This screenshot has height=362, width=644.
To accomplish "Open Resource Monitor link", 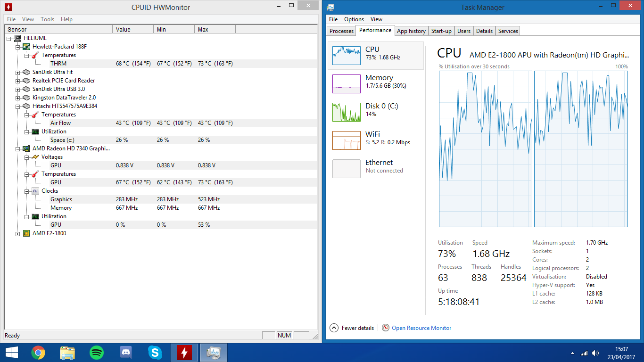I will (x=421, y=328).
